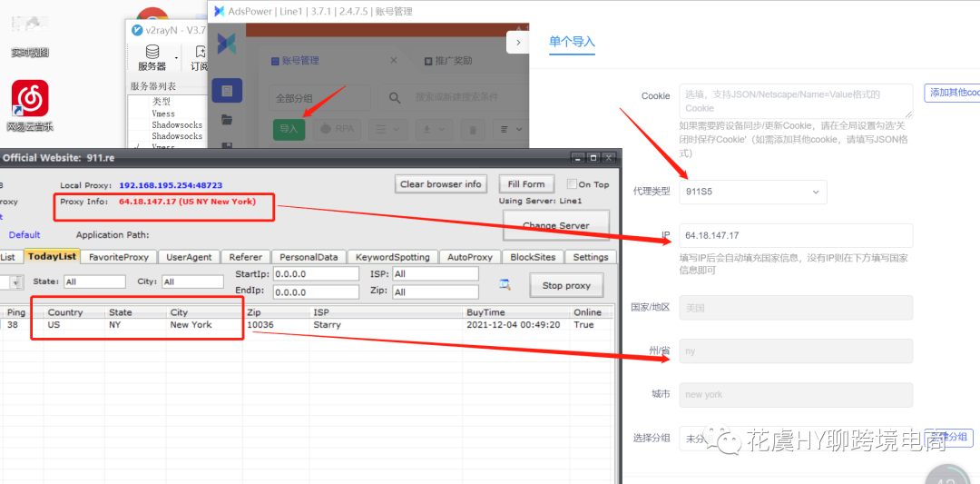The height and width of the screenshot is (484, 980).
Task: Select the TodayList tab
Action: coord(52,256)
